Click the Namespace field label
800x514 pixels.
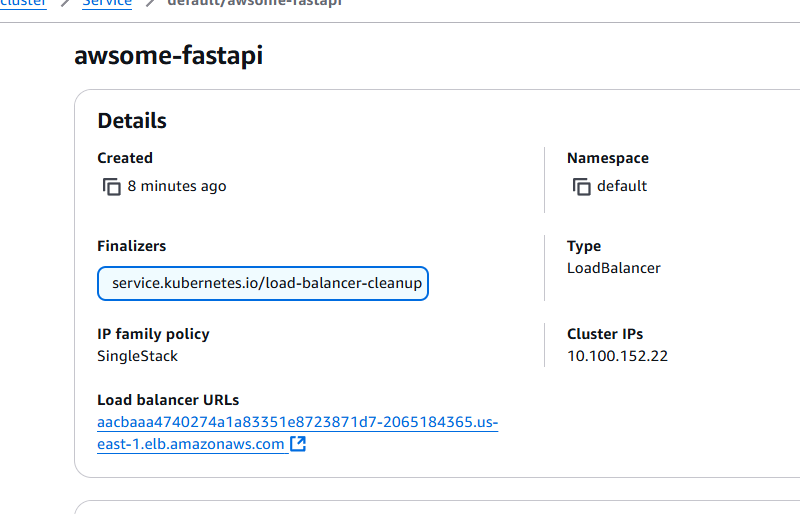(608, 158)
